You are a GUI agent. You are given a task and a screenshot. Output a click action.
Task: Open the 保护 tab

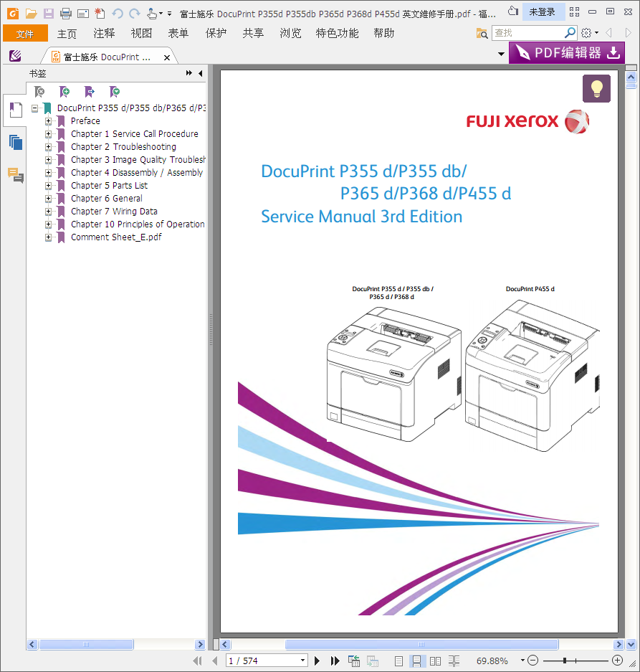pos(216,34)
